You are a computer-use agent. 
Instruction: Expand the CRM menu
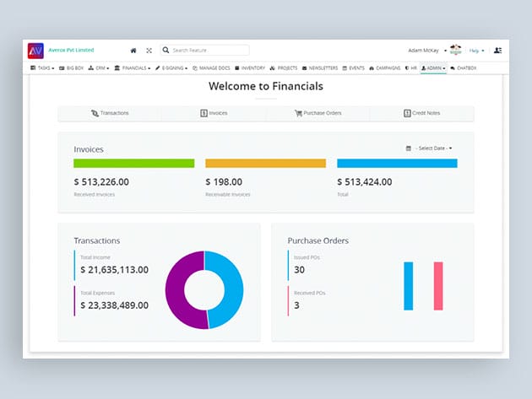[97, 67]
